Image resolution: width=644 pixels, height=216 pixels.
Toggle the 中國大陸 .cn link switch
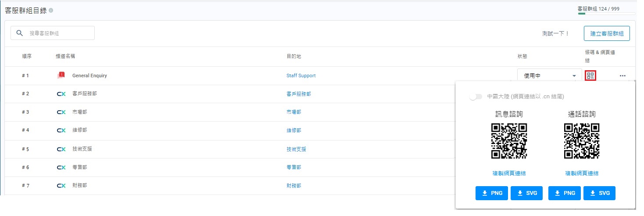click(476, 97)
